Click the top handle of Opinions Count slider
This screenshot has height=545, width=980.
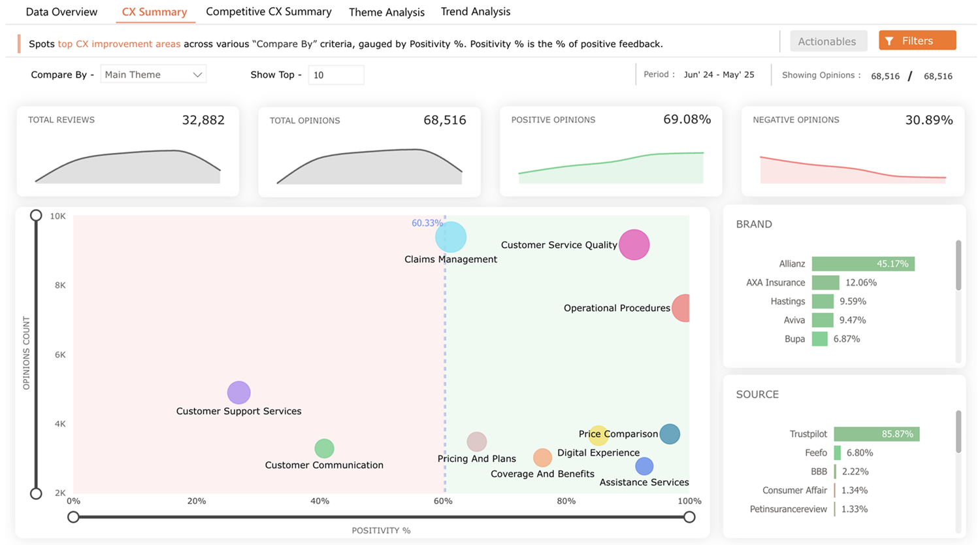[36, 216]
